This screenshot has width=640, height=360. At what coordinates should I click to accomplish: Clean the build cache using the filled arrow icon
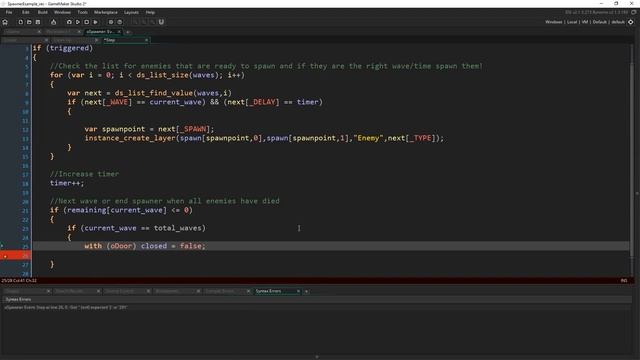coord(96,22)
